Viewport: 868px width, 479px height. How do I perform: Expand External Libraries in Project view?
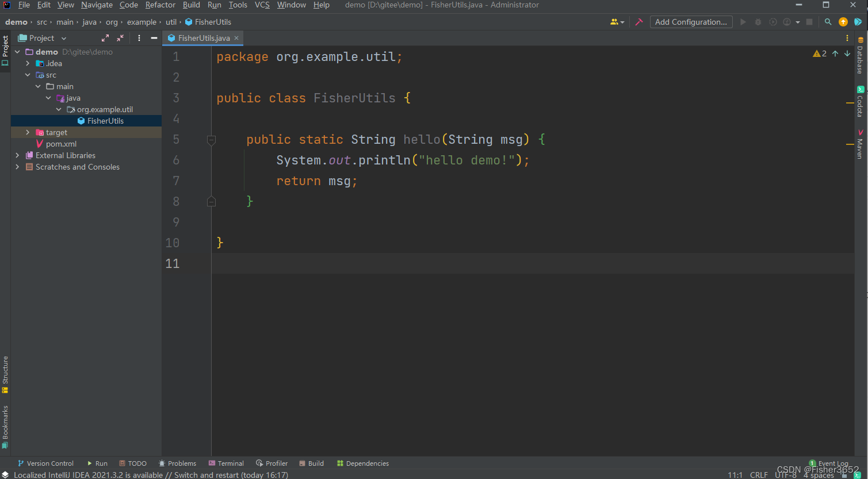(x=17, y=155)
